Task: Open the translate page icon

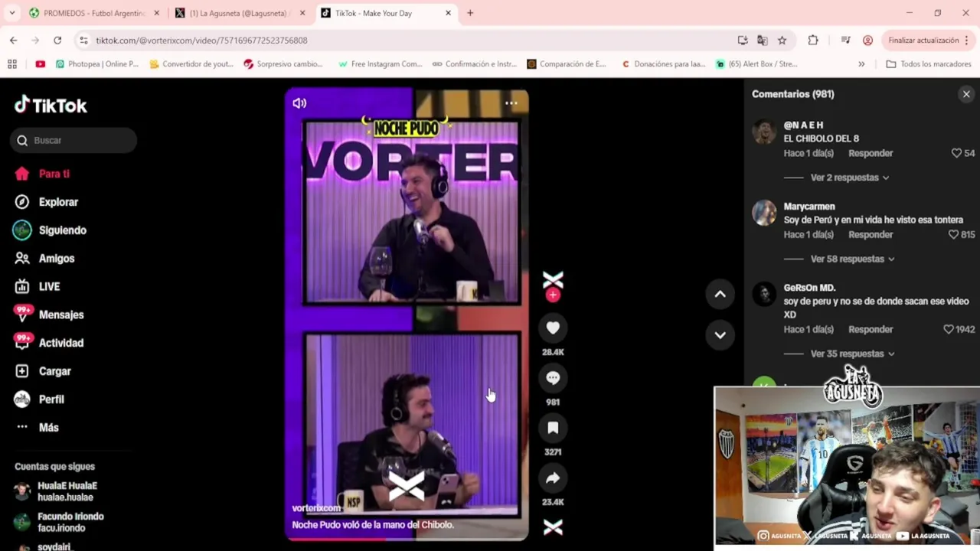Action: (762, 41)
